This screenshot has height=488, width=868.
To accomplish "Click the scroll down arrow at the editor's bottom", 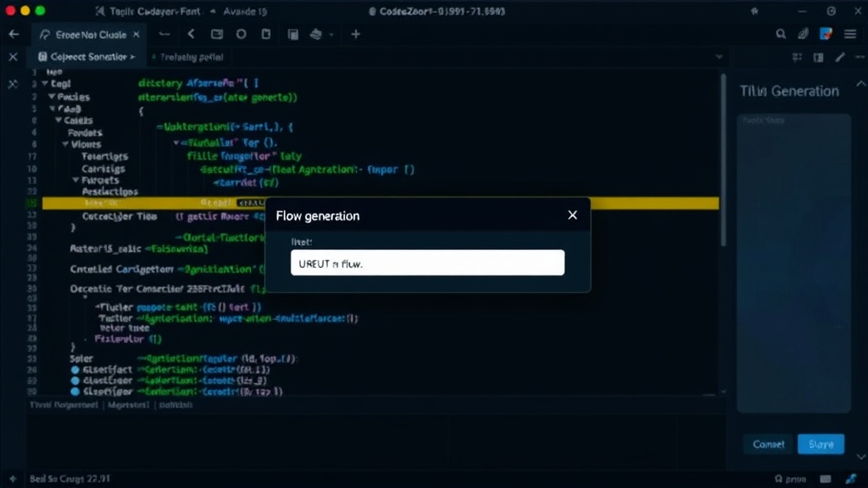I will pos(723,391).
